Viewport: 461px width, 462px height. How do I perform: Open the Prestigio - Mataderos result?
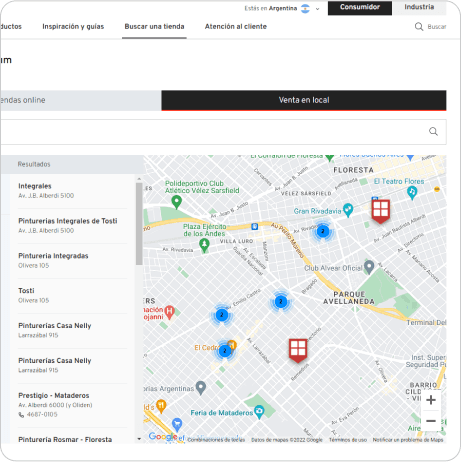[72, 406]
